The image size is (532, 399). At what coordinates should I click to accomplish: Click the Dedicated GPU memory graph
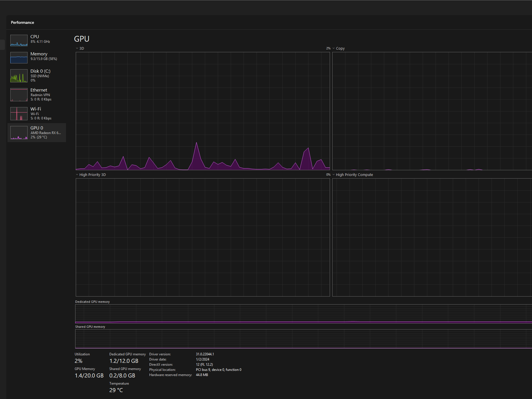[x=303, y=314]
